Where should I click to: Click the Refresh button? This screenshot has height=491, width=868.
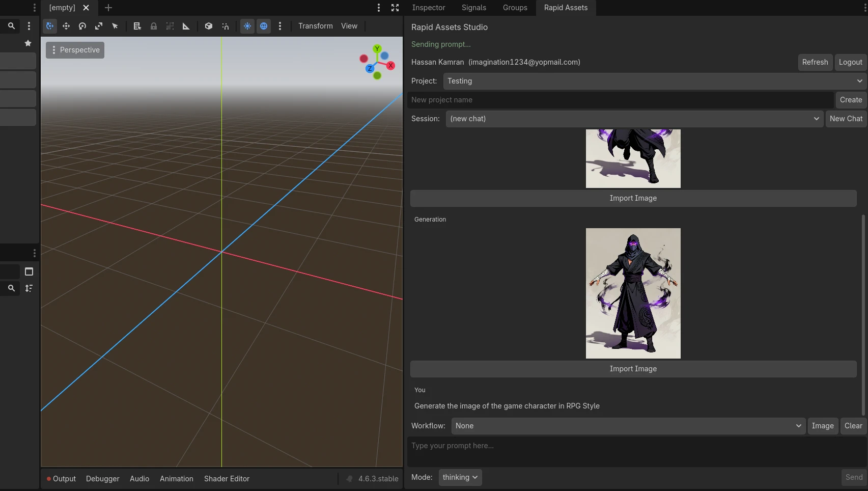click(x=815, y=62)
